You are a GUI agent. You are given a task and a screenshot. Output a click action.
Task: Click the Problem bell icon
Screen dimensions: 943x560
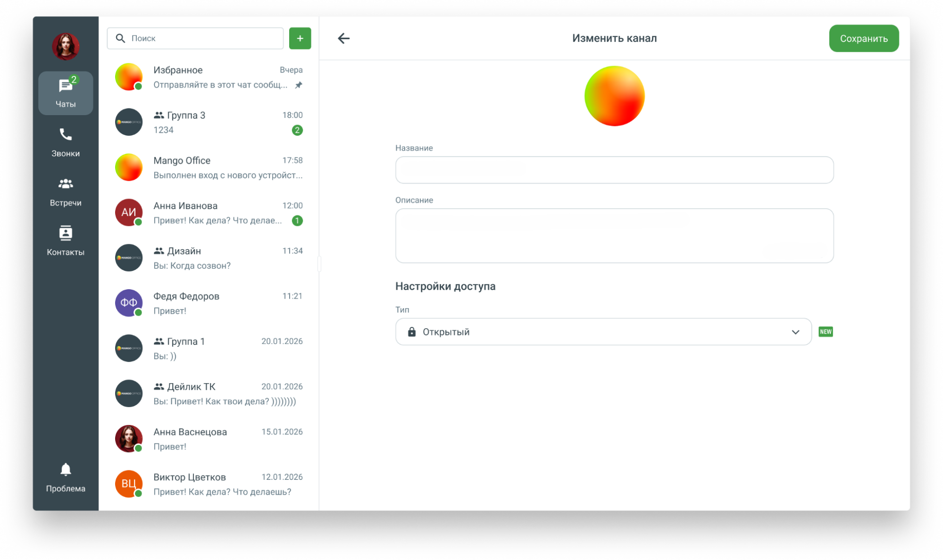66,469
